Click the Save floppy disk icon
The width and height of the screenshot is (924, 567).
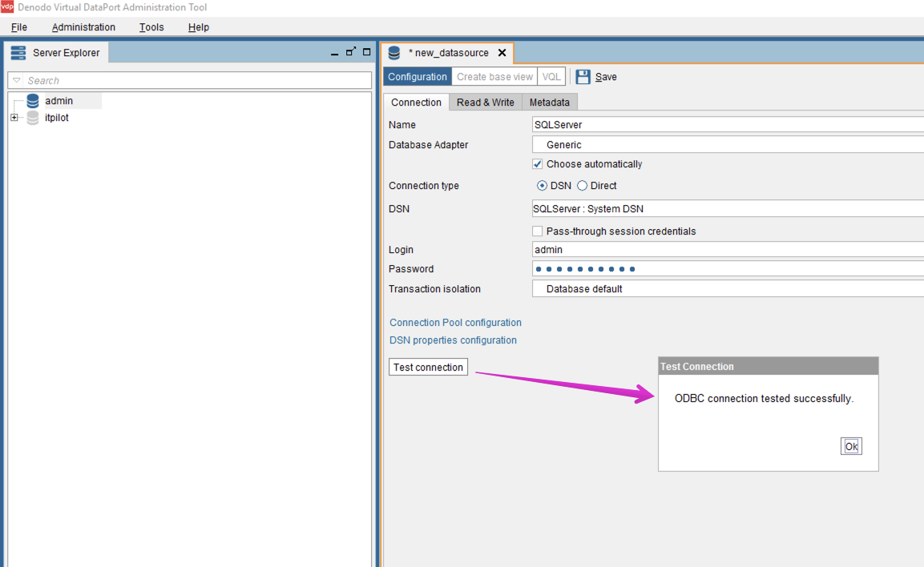pyautogui.click(x=583, y=77)
